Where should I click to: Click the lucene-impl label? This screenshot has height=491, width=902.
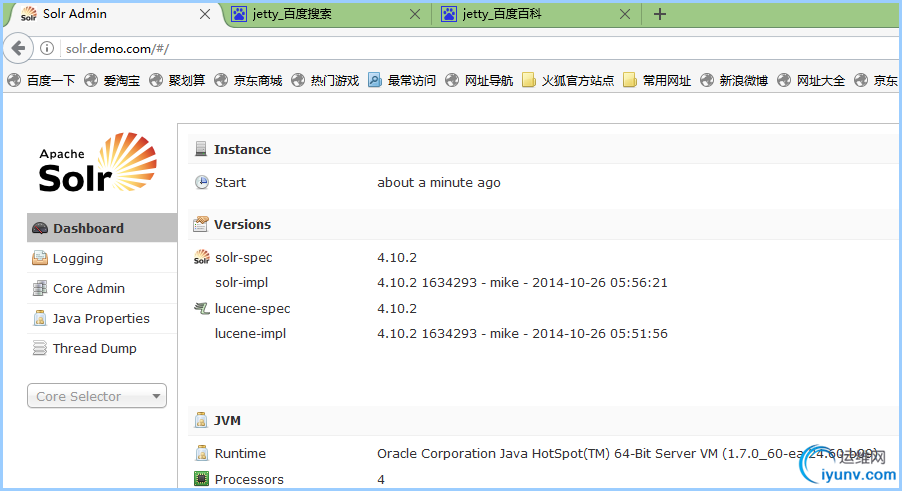point(250,333)
